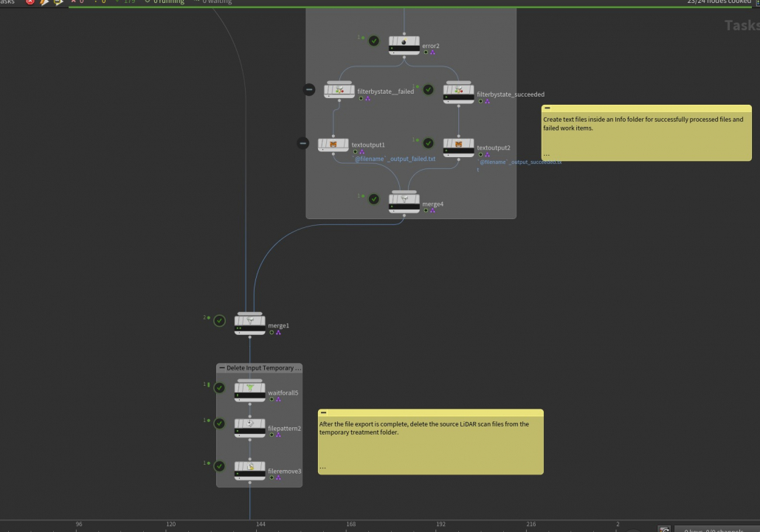
Task: Click the merge1 node icon
Action: [249, 322]
